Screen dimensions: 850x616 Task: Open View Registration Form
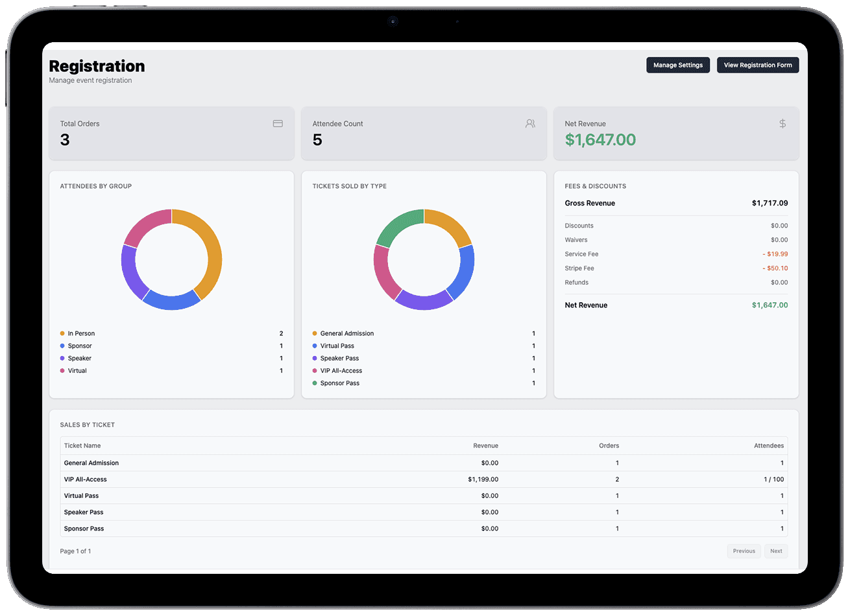click(x=758, y=65)
